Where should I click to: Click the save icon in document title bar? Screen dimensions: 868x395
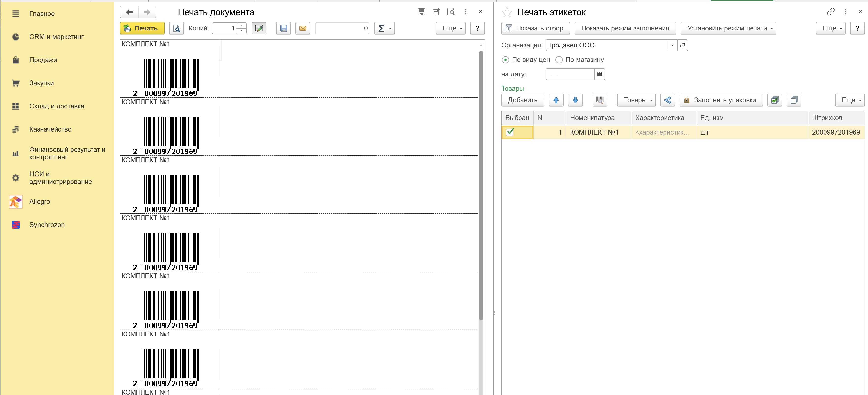coord(421,12)
